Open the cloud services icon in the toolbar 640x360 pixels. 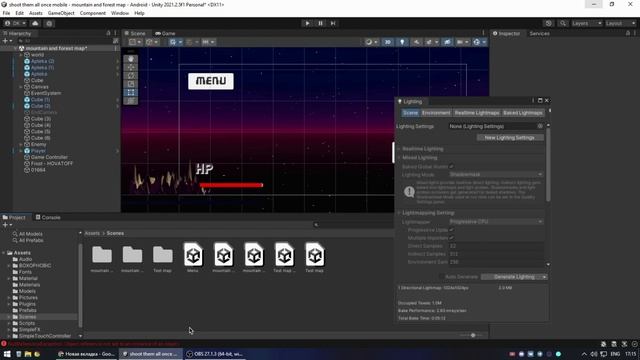click(x=35, y=23)
